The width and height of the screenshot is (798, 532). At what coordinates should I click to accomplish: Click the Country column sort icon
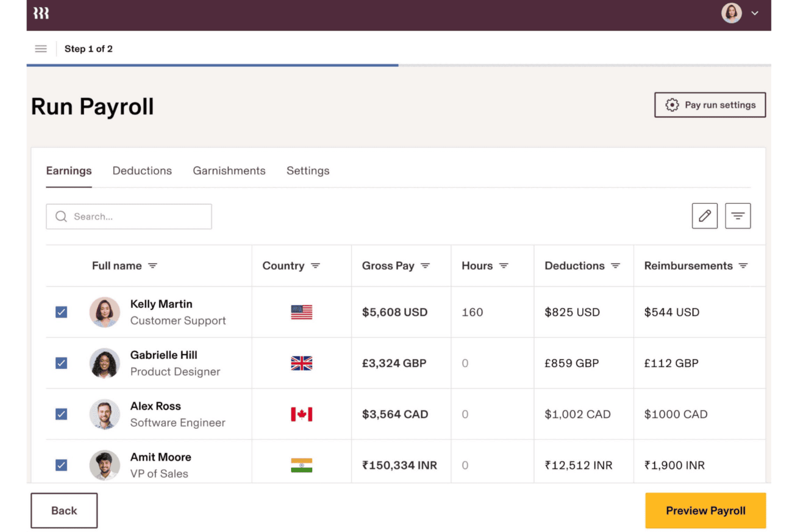pos(315,266)
